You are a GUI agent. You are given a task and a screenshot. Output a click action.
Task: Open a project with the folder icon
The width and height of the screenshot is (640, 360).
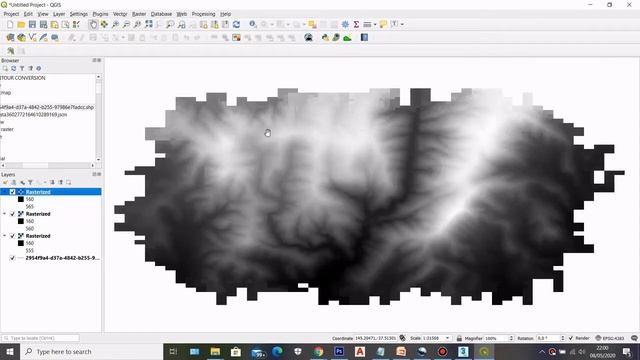[x=21, y=24]
